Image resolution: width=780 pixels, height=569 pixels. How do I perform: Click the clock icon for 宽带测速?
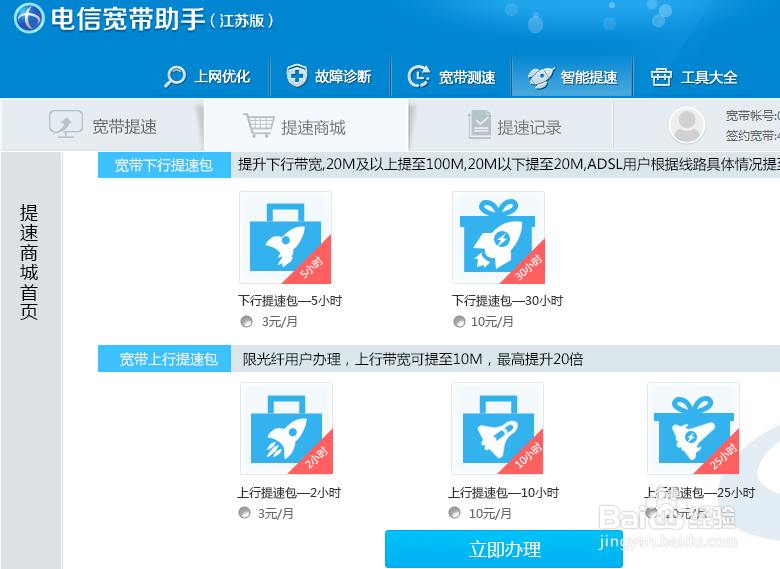(419, 77)
